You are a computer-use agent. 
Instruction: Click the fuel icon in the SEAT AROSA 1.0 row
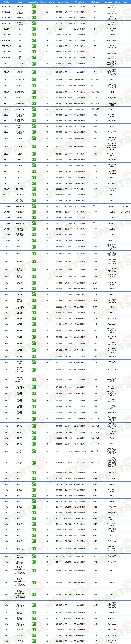click(34, 64)
